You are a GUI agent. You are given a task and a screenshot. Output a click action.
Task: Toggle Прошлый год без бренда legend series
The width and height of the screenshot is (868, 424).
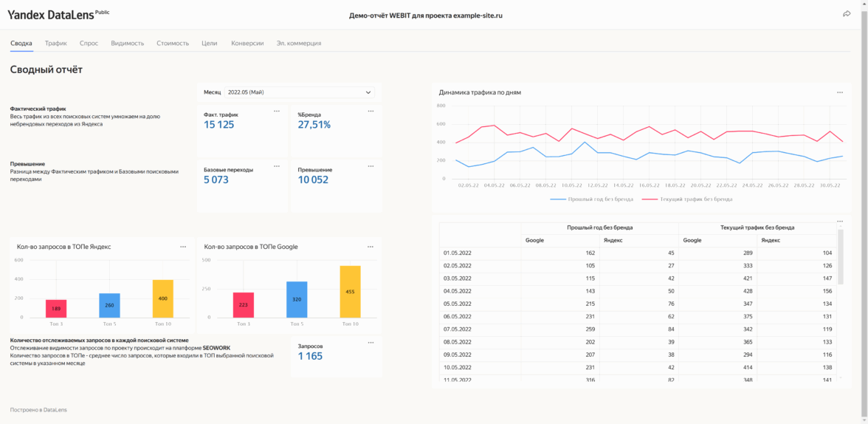tap(588, 199)
